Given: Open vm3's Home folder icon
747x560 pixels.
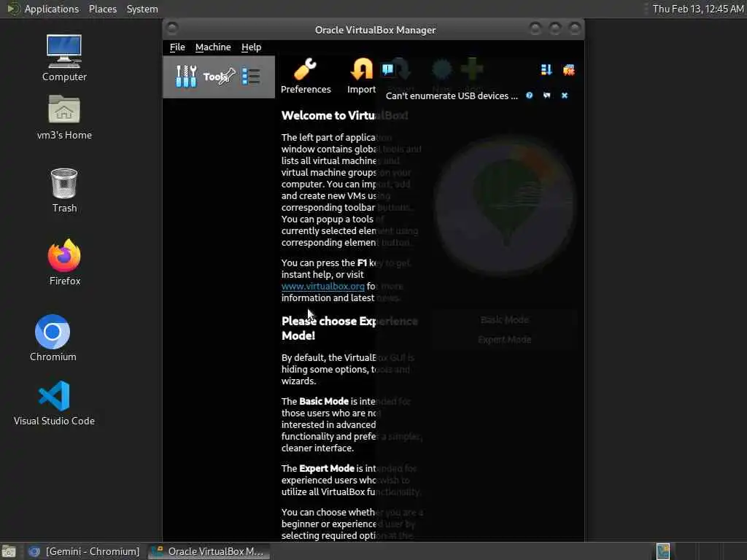Looking at the screenshot, I should (x=64, y=117).
